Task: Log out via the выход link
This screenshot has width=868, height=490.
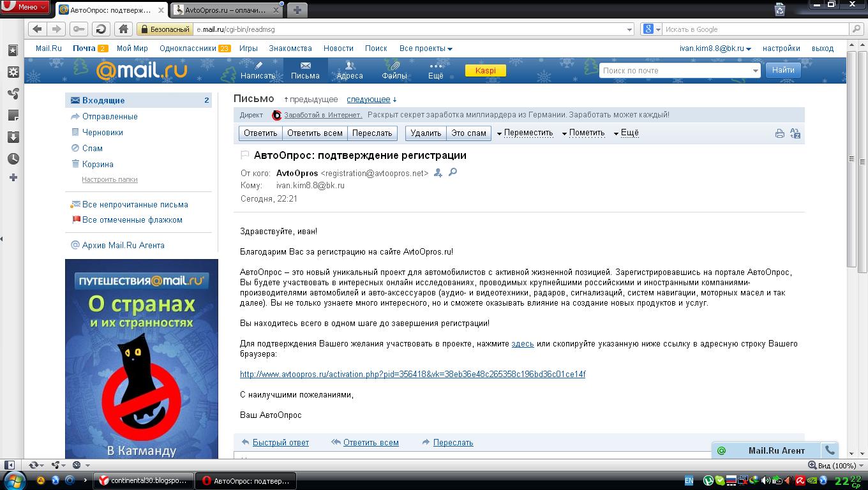Action: [823, 48]
